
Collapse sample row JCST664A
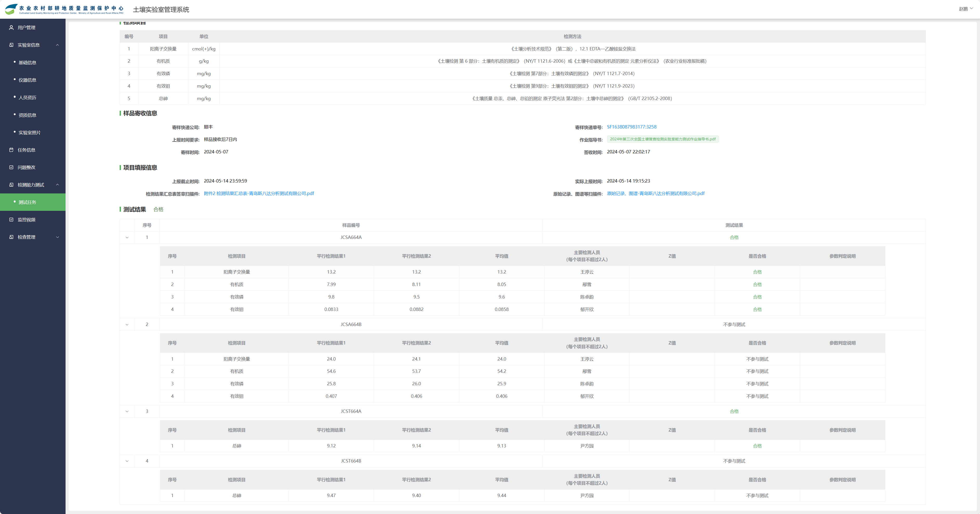(127, 411)
